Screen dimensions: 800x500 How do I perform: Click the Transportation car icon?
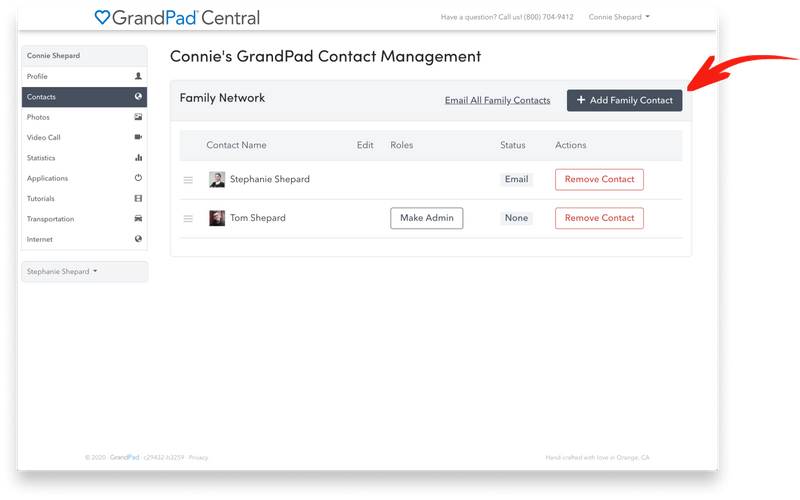138,219
